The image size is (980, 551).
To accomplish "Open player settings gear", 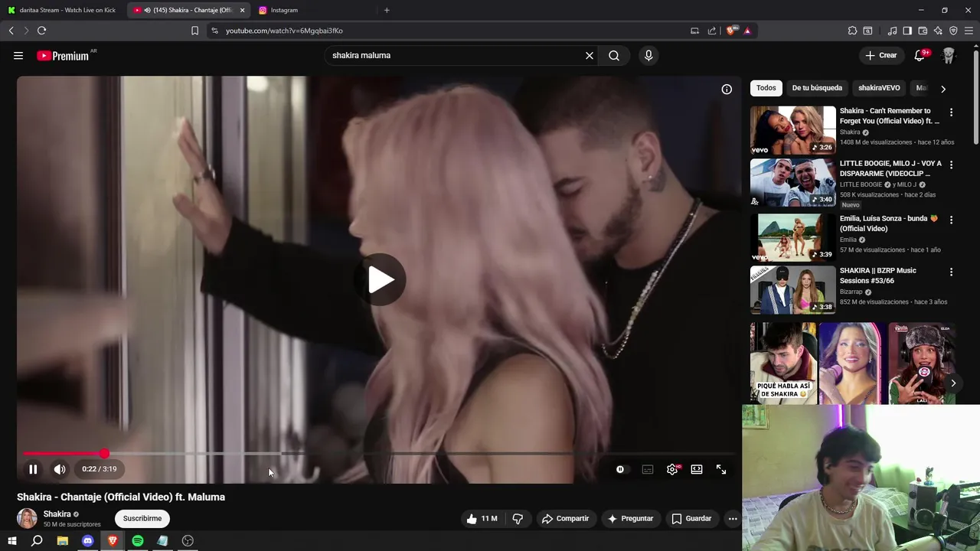I will tap(672, 469).
